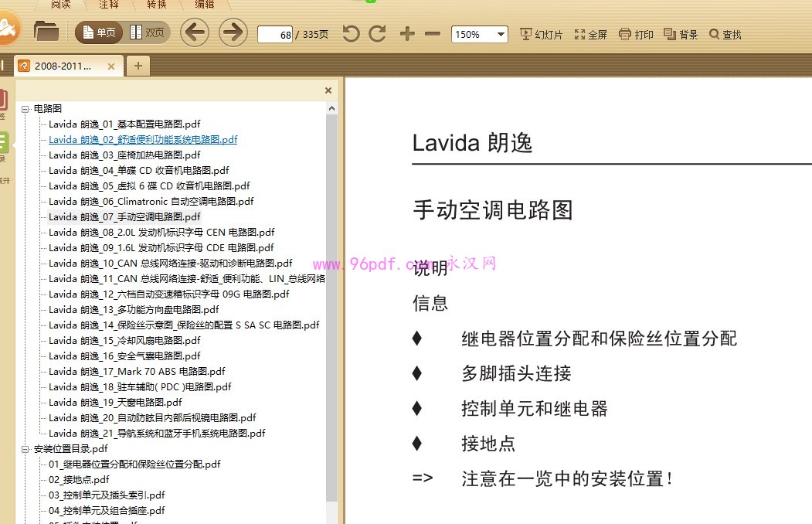Open Lavida 朗逸_11_CAN 舒适_便利功能 entry
The height and width of the screenshot is (524, 812).
click(x=187, y=278)
